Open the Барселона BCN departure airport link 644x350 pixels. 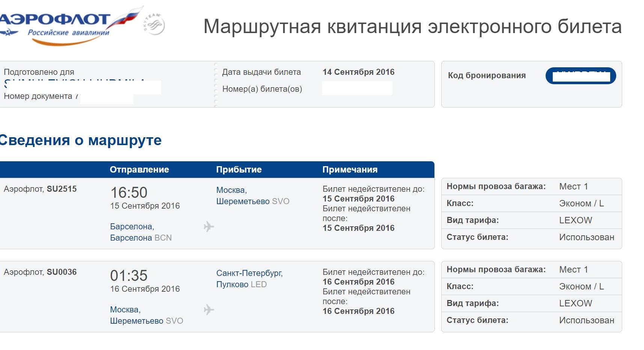140,232
